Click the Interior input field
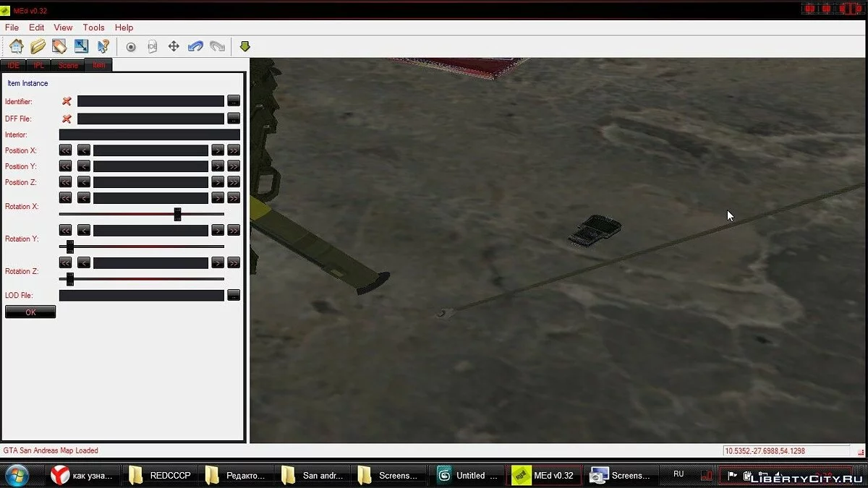868x488 pixels. [x=149, y=134]
